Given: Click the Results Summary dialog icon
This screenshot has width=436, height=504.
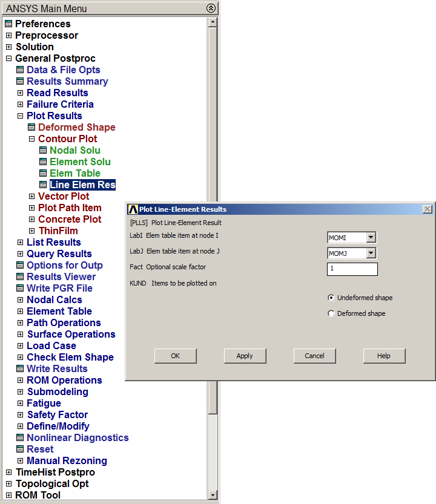Looking at the screenshot, I should coord(20,82).
